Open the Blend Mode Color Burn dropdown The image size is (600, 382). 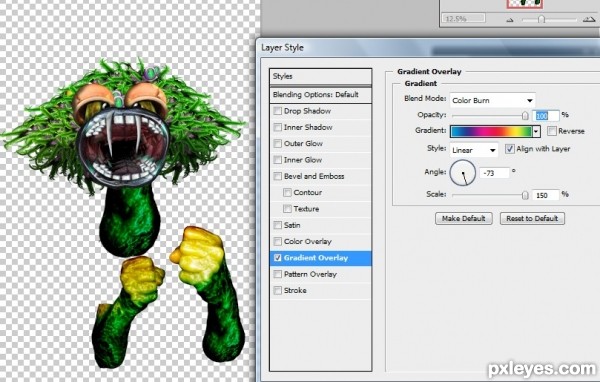pyautogui.click(x=492, y=100)
